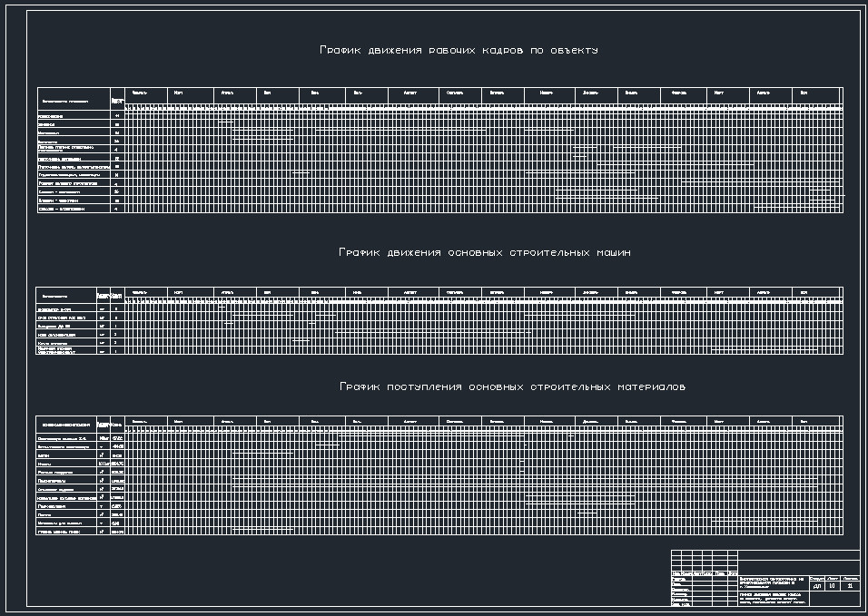Select the name column header of materials table
868x616 pixels.
(x=65, y=424)
